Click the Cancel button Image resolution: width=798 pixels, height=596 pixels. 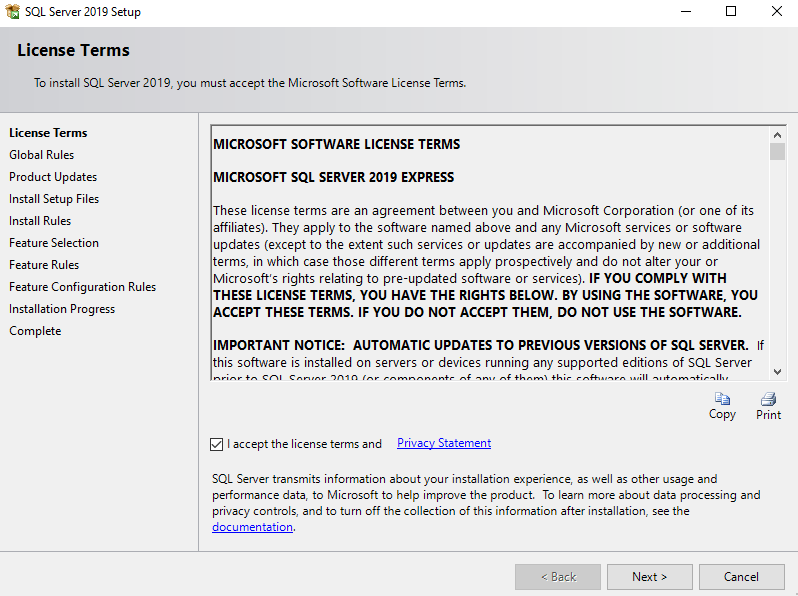pyautogui.click(x=742, y=577)
